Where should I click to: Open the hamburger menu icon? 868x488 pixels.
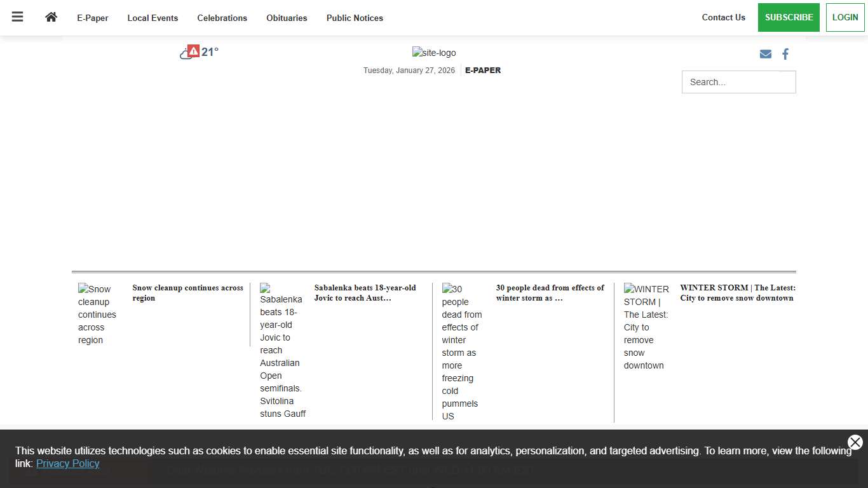point(17,17)
